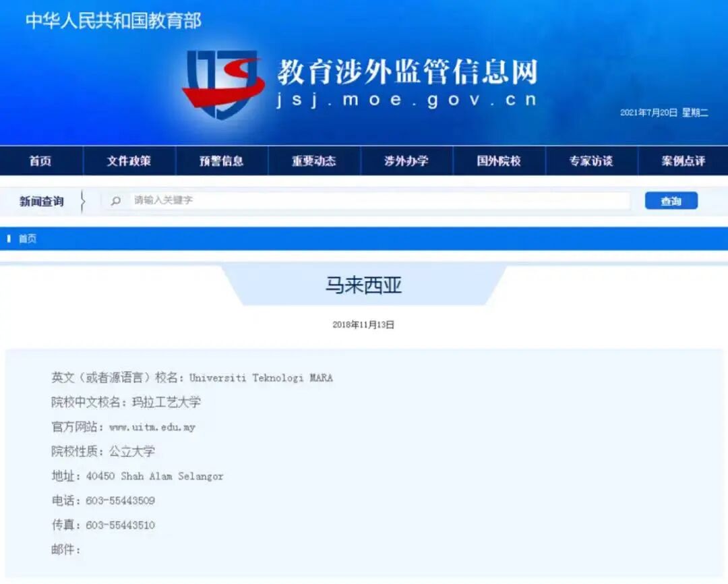This screenshot has height=584, width=728.
Task: Click the date text 2018年11月13日
Action: pos(364,323)
